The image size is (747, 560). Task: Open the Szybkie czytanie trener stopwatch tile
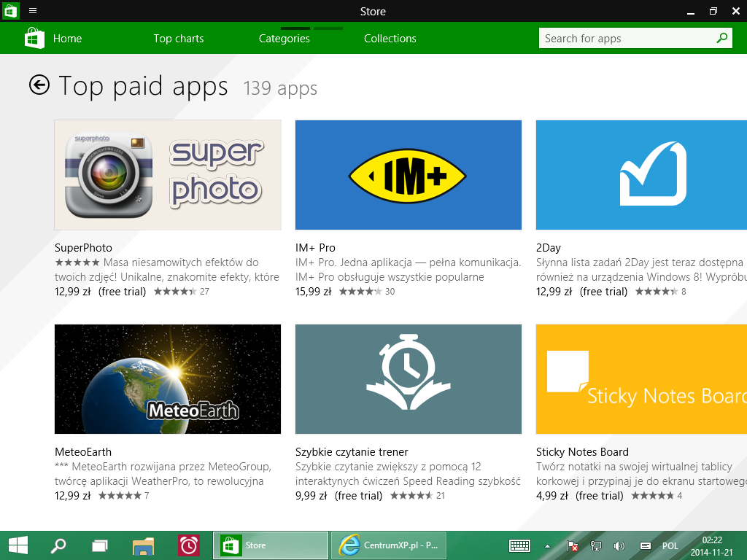tap(409, 379)
